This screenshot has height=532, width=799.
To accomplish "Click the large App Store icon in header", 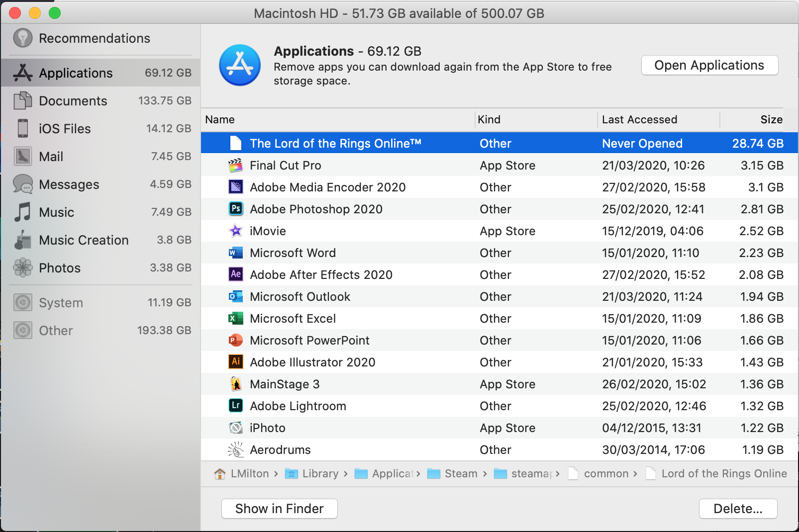I will (240, 65).
